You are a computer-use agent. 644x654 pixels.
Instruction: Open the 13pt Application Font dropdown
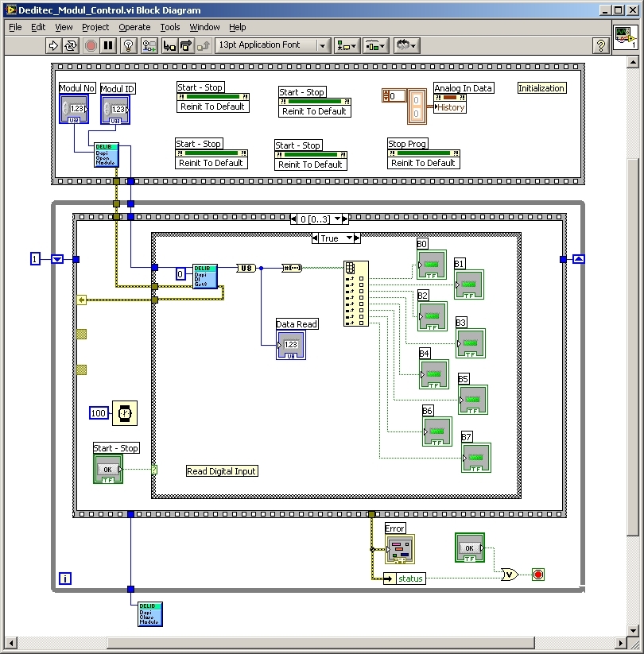point(273,45)
